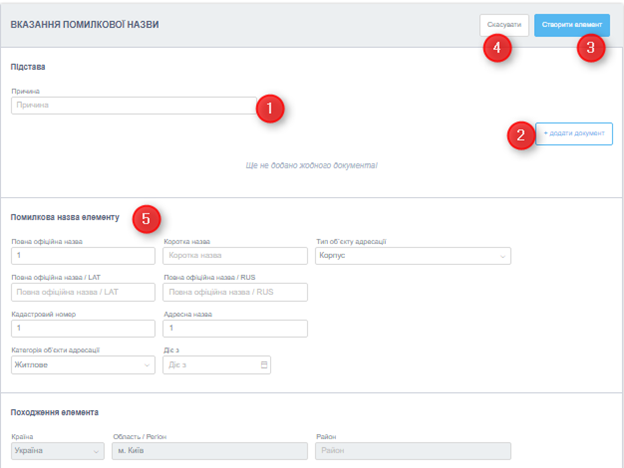Expand the Категорія об'єкти адресації dropdown
The image size is (624, 468).
click(x=83, y=365)
